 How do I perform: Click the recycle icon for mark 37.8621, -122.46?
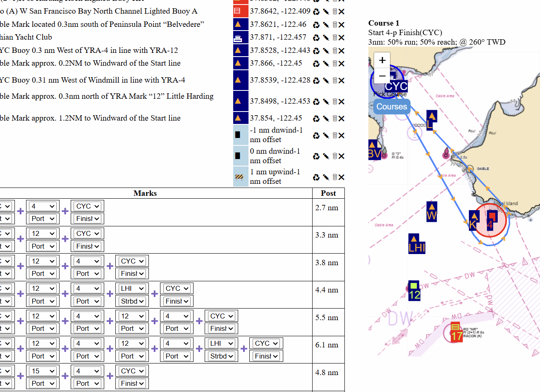click(x=316, y=25)
